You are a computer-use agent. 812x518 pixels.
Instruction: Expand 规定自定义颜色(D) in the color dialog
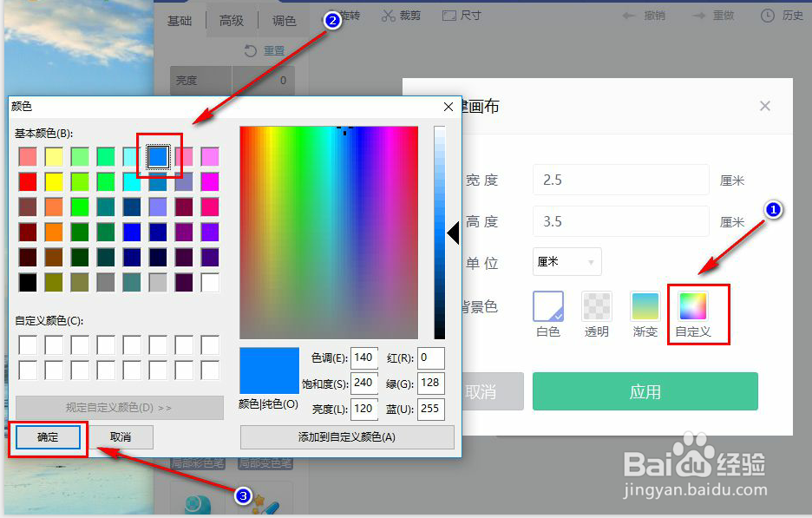tap(120, 408)
